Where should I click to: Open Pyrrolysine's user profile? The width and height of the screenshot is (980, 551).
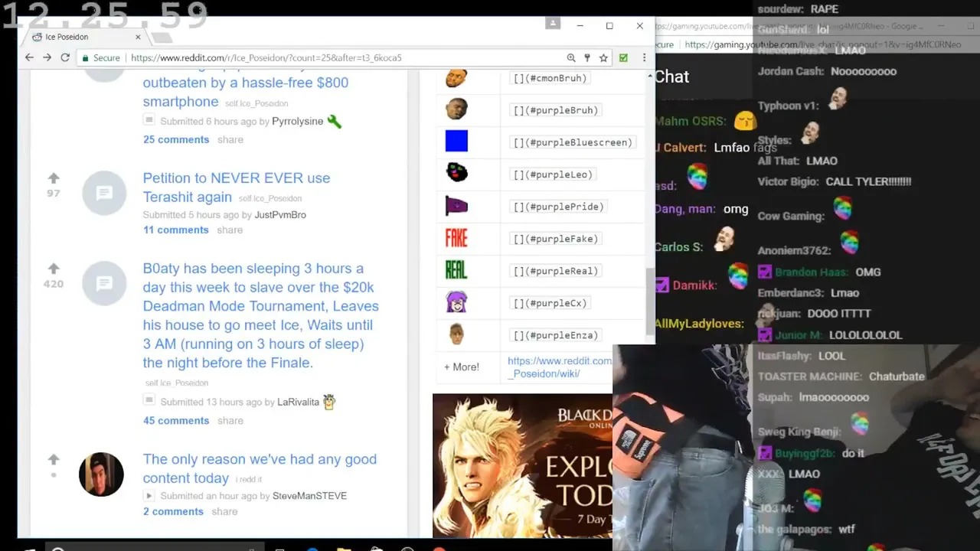point(297,121)
